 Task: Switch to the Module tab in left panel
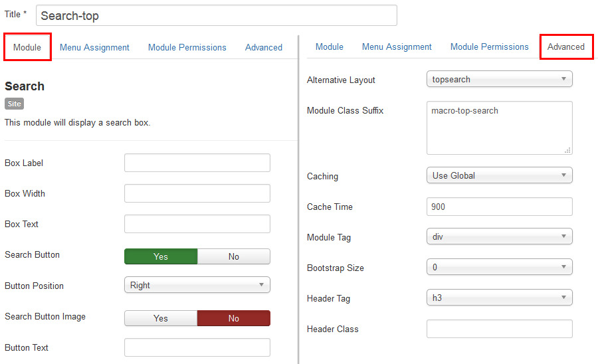click(27, 47)
